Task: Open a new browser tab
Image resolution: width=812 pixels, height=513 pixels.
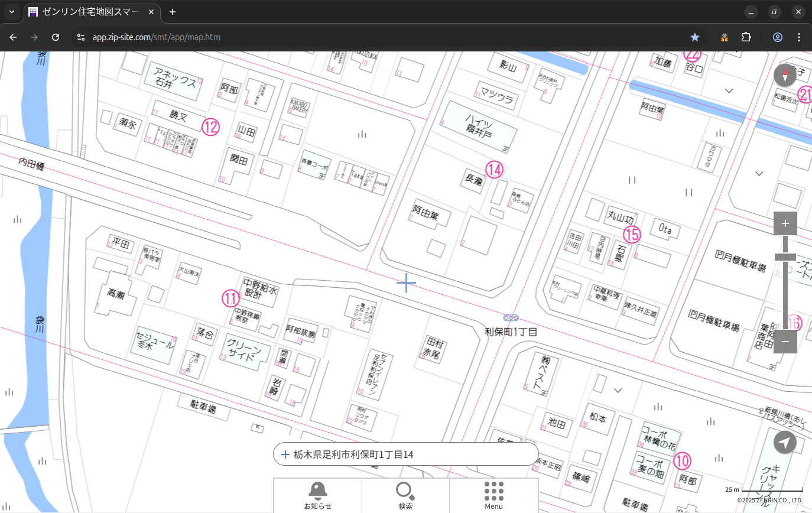Action: [173, 12]
